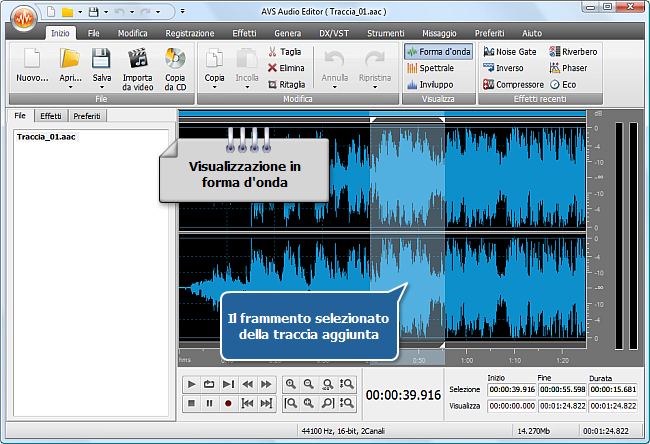Click the Selezione Inizio time field
650x444 pixels.
[x=510, y=389]
